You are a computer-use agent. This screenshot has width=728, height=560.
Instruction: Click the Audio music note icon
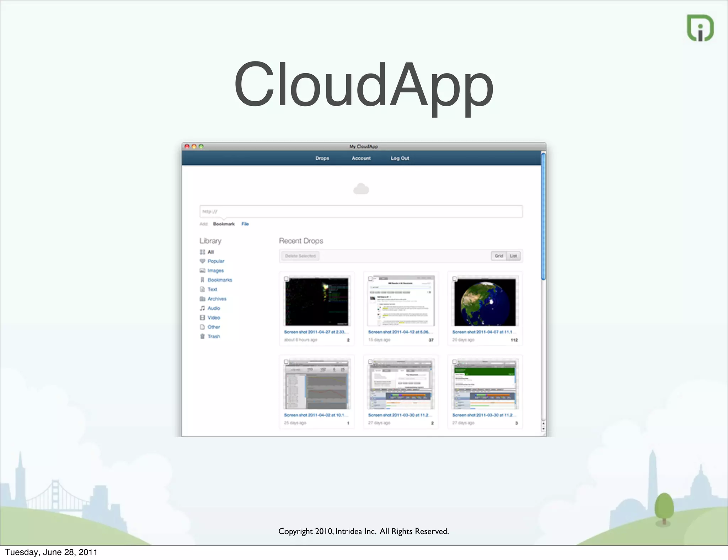[202, 308]
